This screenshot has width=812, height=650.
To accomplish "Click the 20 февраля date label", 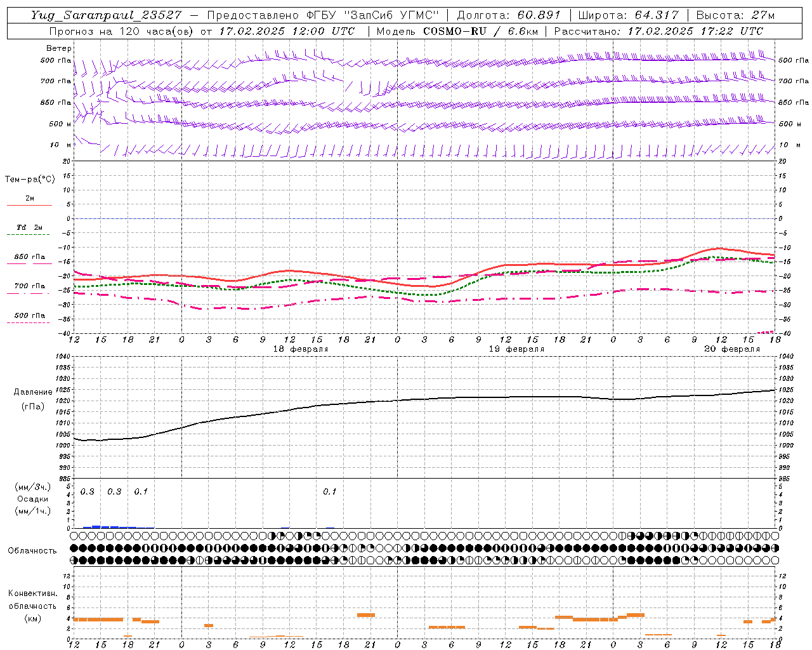I will coord(732,349).
